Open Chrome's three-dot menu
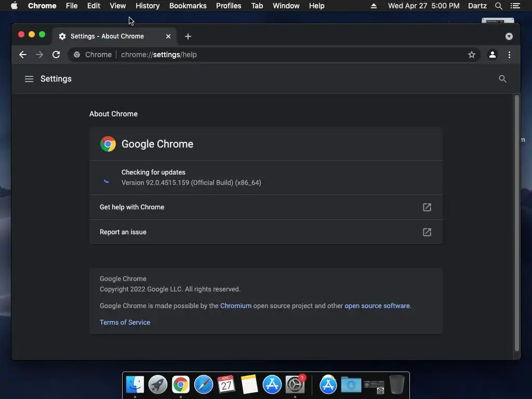532x399 pixels. coord(509,55)
